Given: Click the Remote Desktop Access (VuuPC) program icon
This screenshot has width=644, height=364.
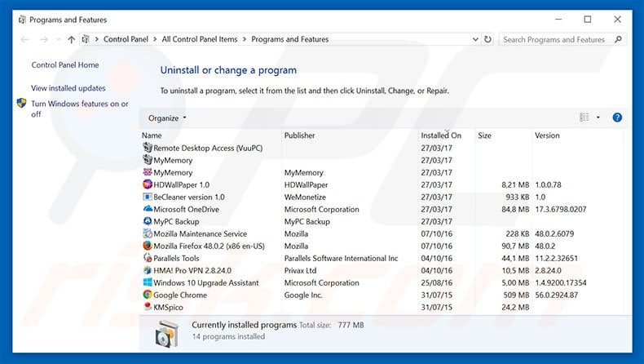Looking at the screenshot, I should click(x=147, y=147).
